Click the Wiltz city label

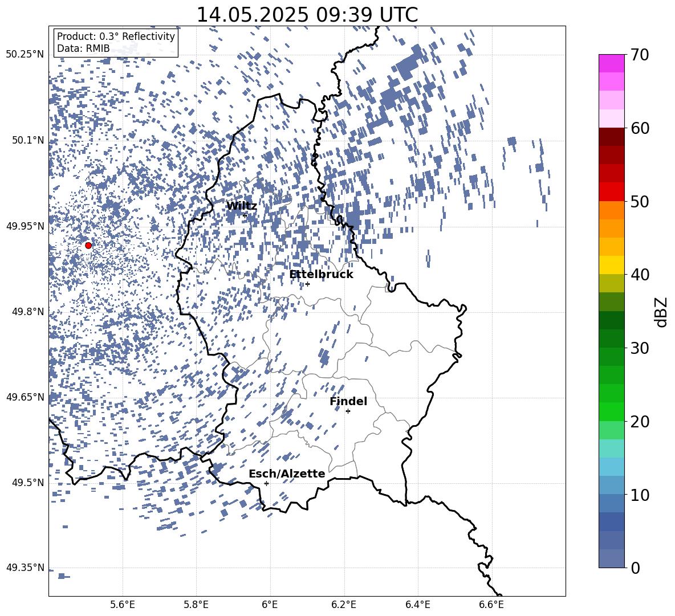(242, 206)
